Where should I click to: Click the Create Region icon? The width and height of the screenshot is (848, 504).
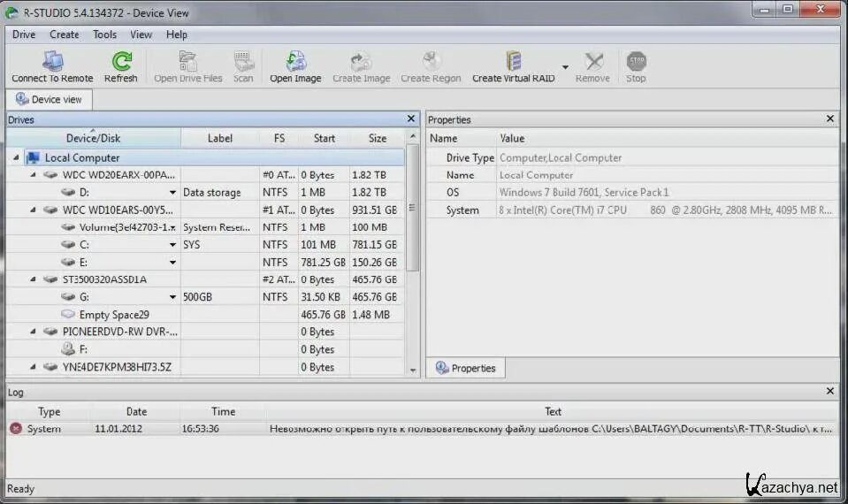coord(431,61)
